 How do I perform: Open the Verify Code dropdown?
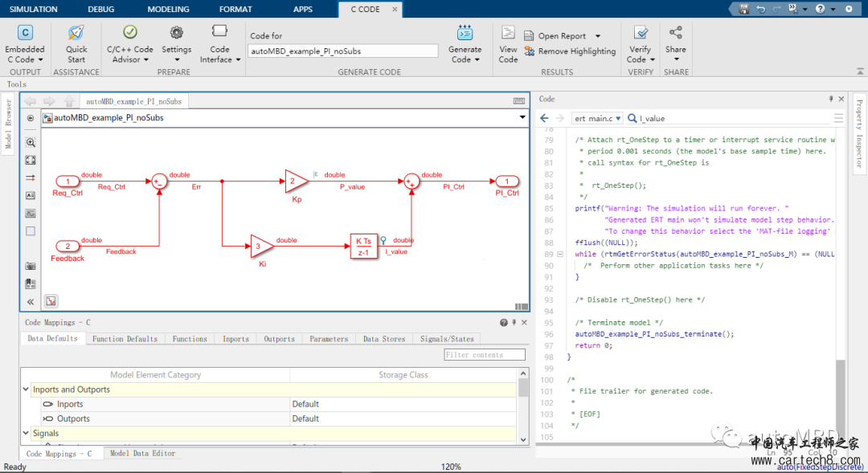point(641,44)
